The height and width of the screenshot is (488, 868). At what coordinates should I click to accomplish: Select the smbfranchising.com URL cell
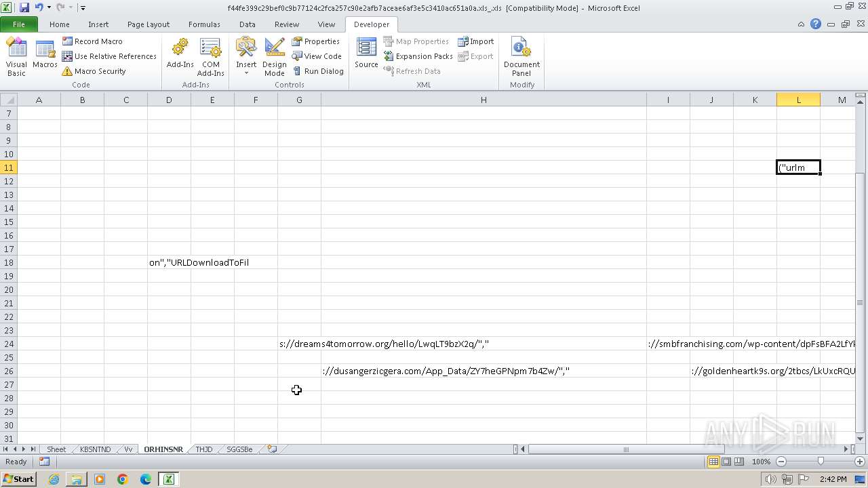pyautogui.click(x=668, y=344)
